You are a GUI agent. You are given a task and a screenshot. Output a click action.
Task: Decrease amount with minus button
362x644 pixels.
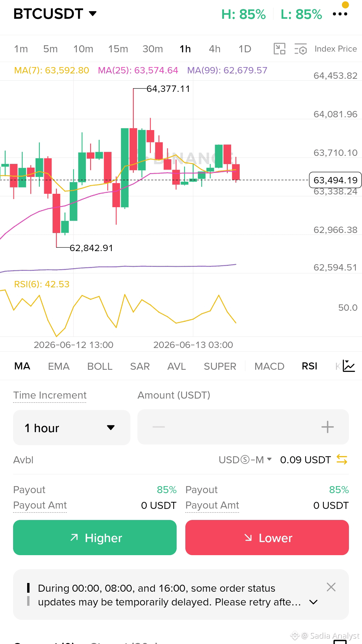[159, 427]
